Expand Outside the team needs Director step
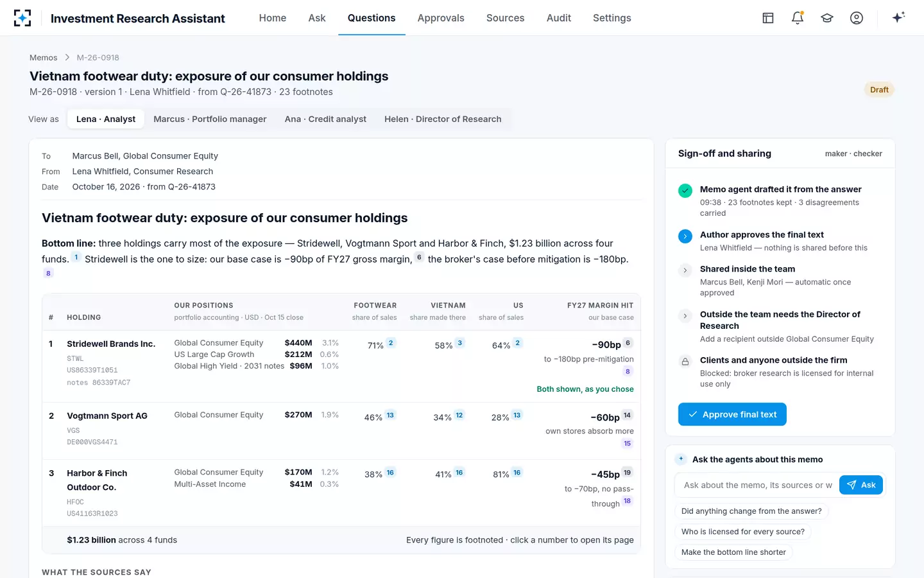 point(685,316)
